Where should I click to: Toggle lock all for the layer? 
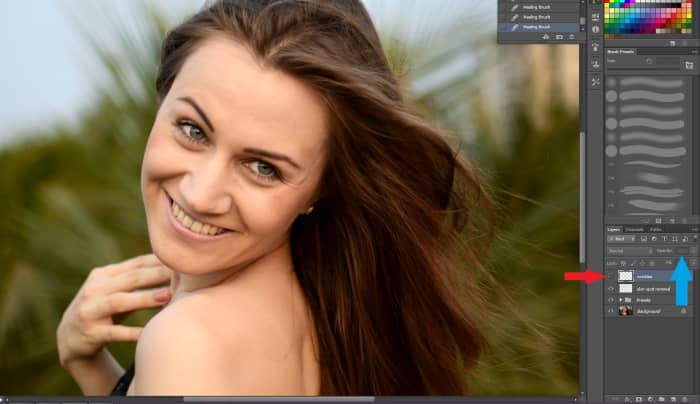(x=652, y=263)
